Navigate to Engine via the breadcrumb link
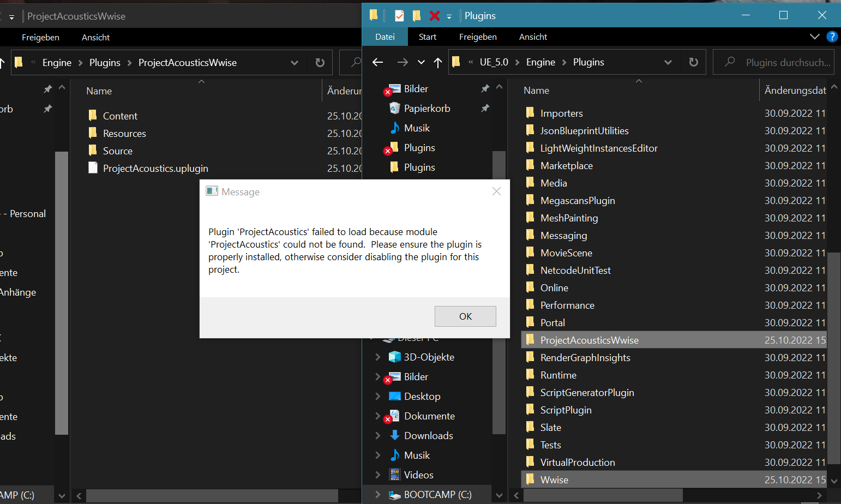This screenshot has height=504, width=841. click(540, 62)
